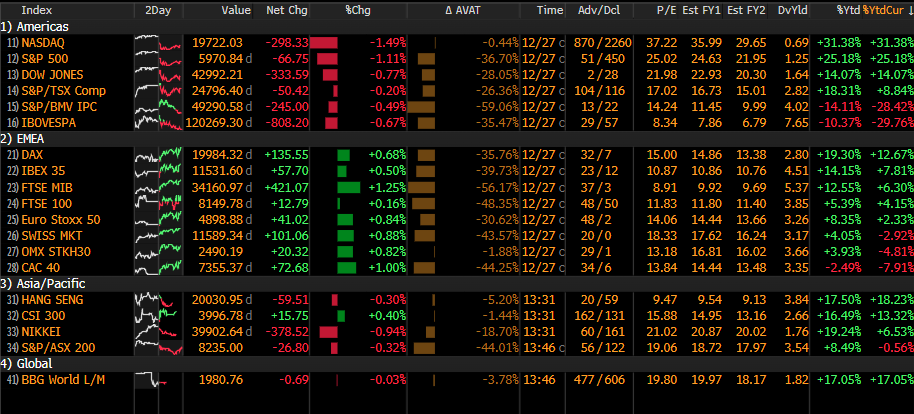914x414 pixels.
Task: Open the BBG World L/M index
Action: [63, 380]
